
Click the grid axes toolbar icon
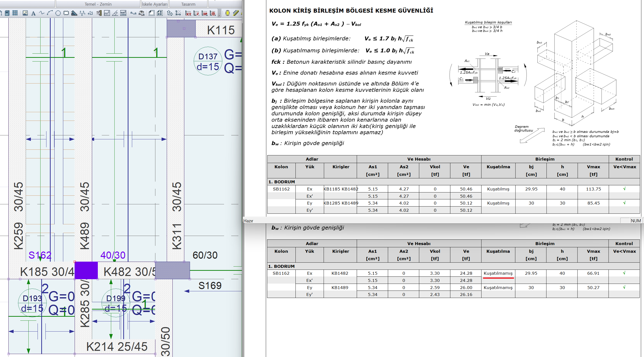(15, 13)
